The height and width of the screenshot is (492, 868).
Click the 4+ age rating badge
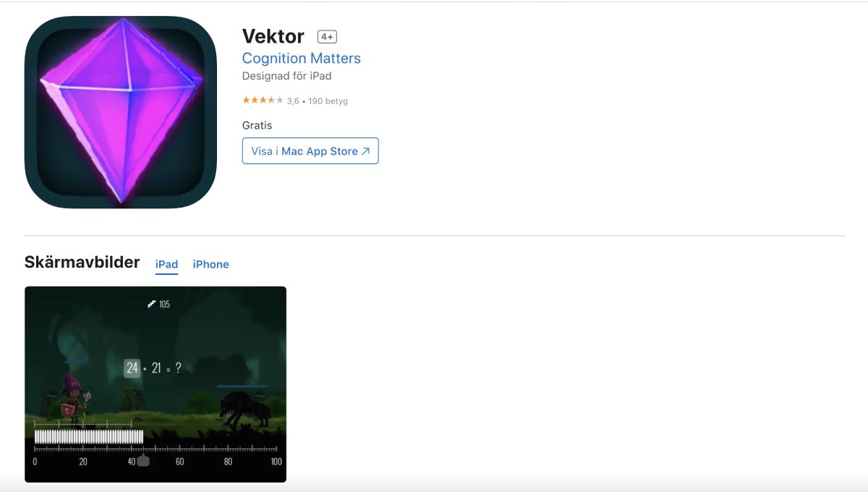327,37
